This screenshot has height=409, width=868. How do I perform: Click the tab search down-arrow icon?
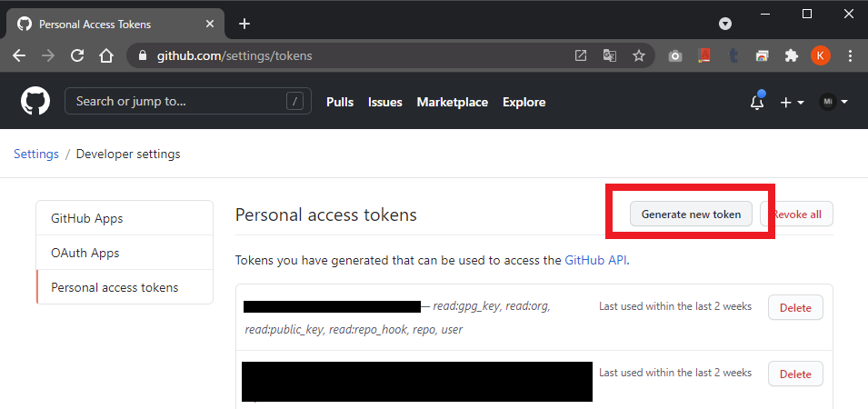point(725,24)
